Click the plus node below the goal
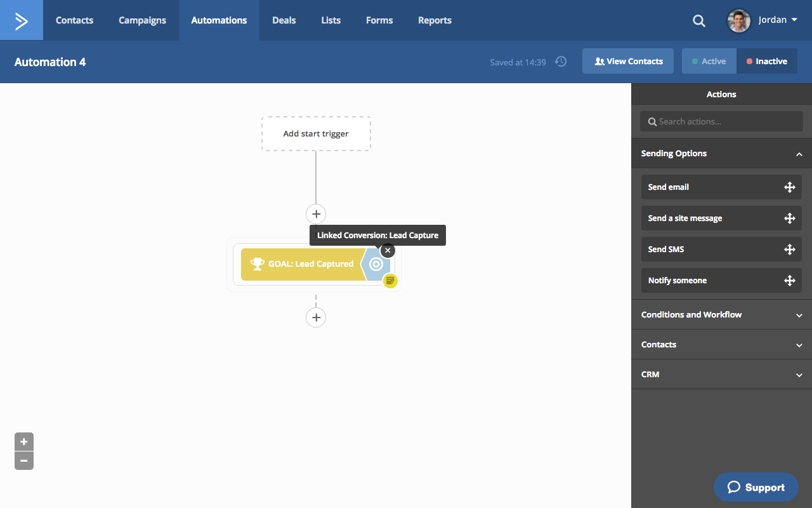 click(316, 317)
